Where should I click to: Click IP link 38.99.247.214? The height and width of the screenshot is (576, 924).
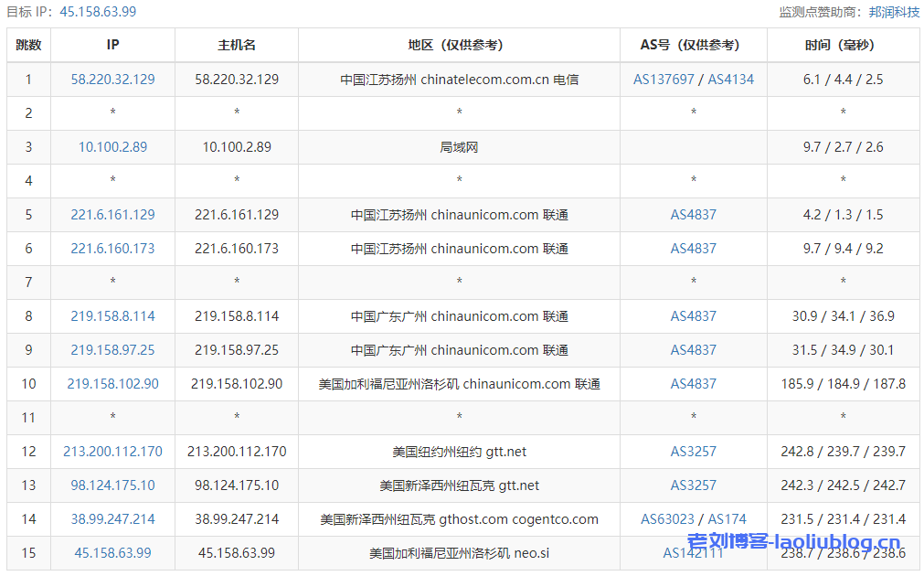[x=112, y=519]
